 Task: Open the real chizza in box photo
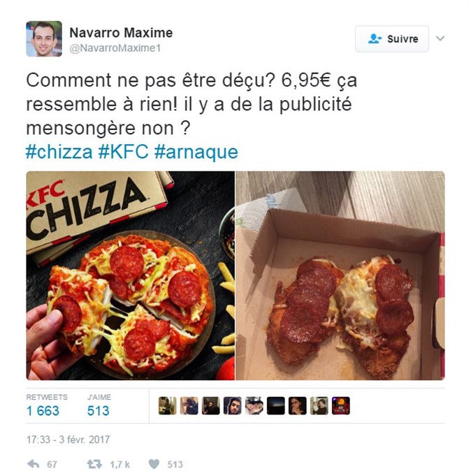click(340, 275)
